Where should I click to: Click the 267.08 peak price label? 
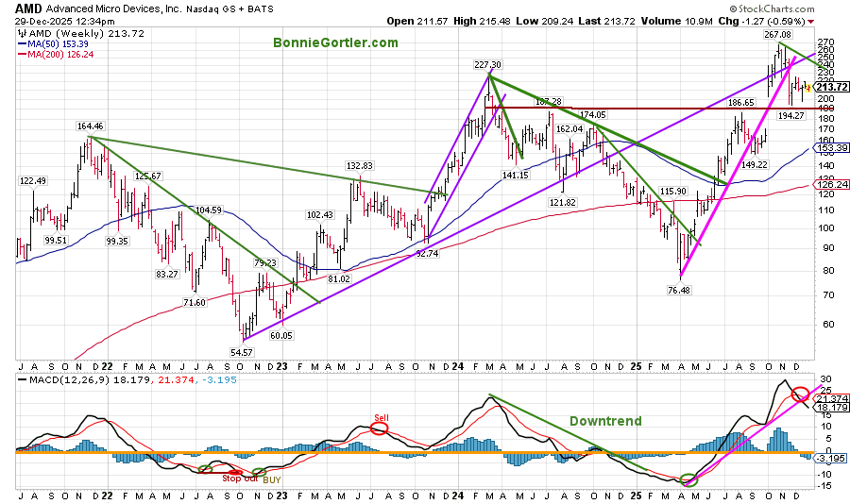pos(778,34)
